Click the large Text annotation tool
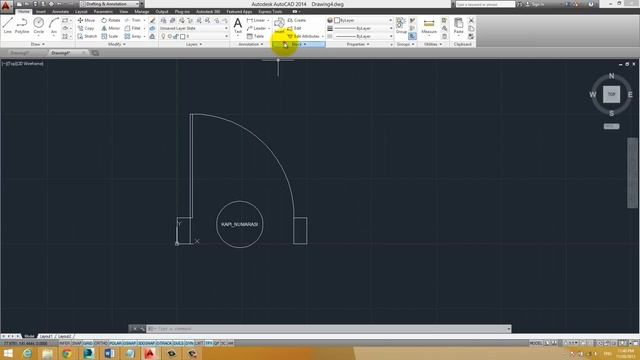This screenshot has height=360, width=640. (238, 26)
